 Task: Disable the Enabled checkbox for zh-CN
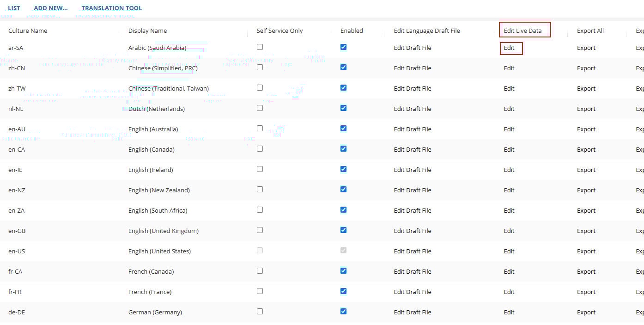[x=343, y=67]
